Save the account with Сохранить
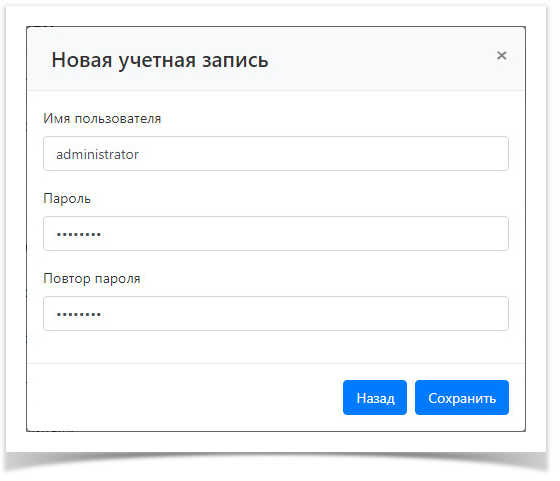This screenshot has width=560, height=481. 462,397
